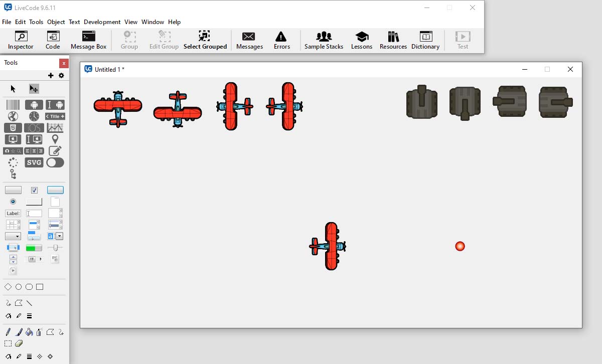Click the Sample Stacks button
The image size is (602, 364).
(x=324, y=40)
